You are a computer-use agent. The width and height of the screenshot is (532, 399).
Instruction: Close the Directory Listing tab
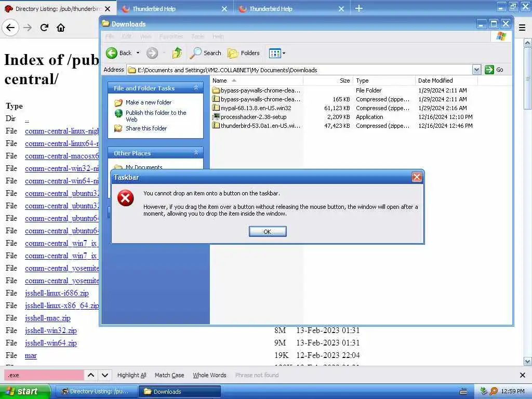(x=108, y=9)
